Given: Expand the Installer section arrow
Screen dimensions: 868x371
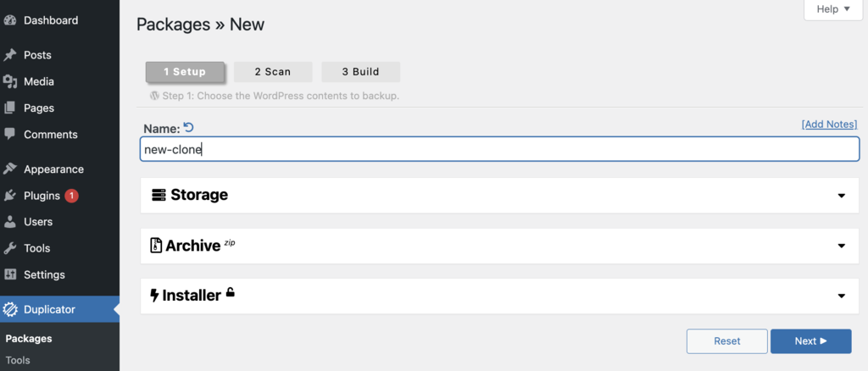Looking at the screenshot, I should pos(841,296).
